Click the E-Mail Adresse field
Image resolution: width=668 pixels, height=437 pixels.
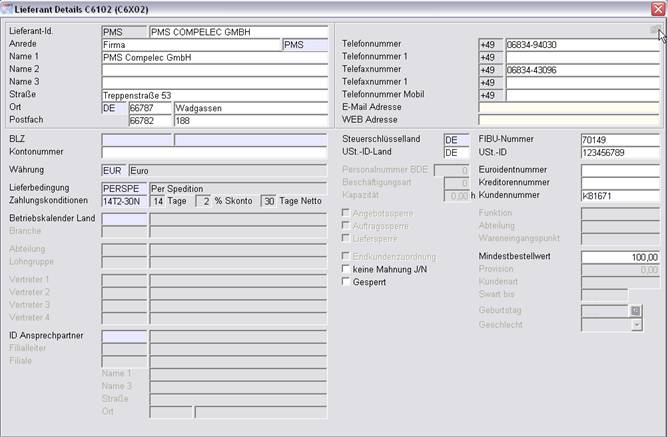coord(570,107)
